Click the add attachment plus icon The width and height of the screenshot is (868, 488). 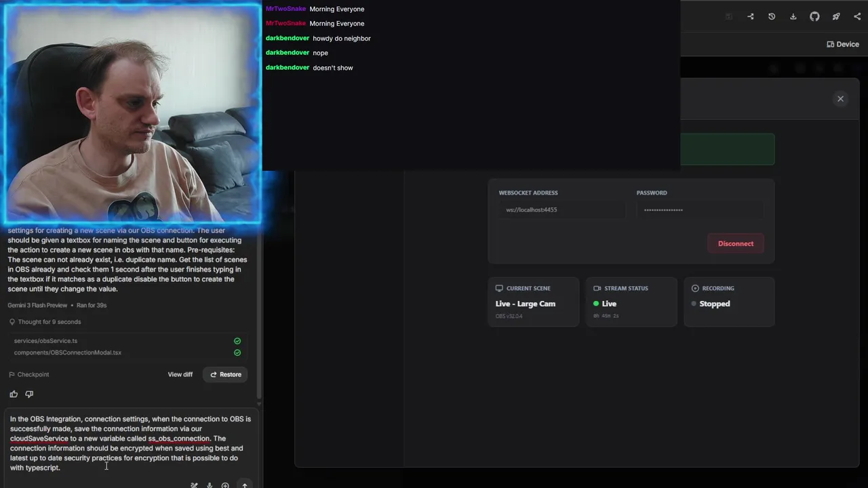(x=225, y=485)
